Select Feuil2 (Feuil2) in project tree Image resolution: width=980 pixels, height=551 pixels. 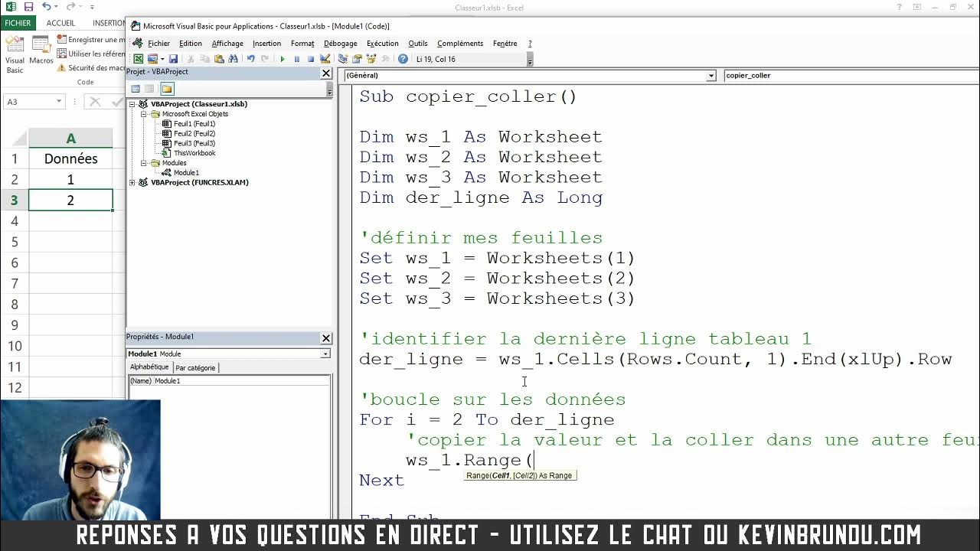click(x=194, y=133)
